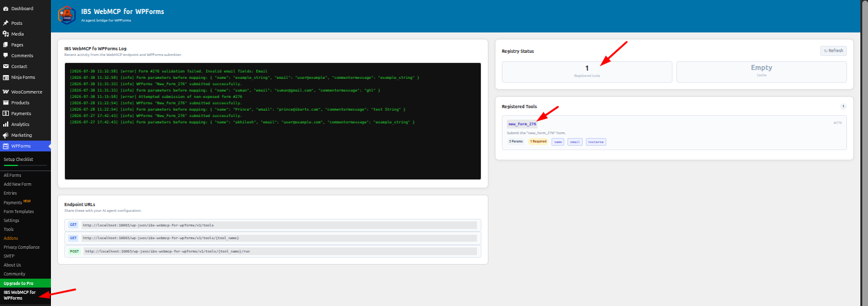Image resolution: width=868 pixels, height=306 pixels.
Task: Click the Pages icon in sidebar
Action: [6, 45]
